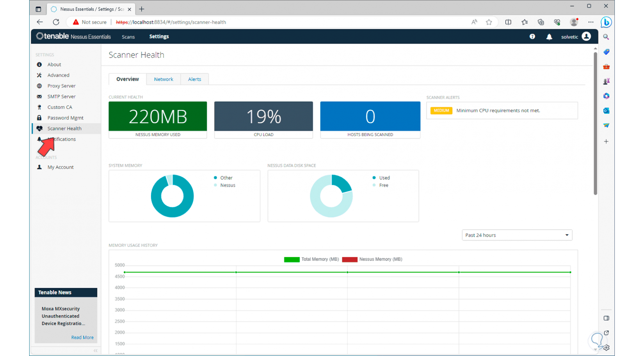Open Edge settings and more menu
Screen dimensions: 644x356
coord(591,22)
